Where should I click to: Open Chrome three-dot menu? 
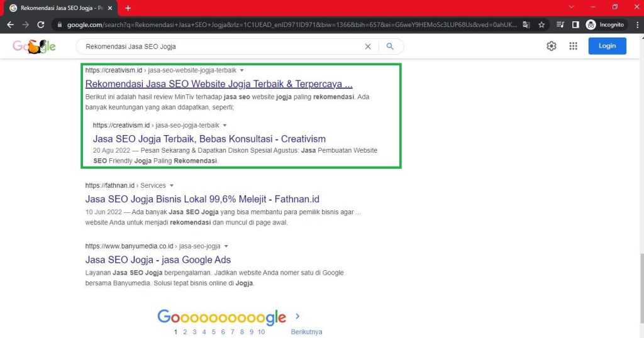[637, 25]
